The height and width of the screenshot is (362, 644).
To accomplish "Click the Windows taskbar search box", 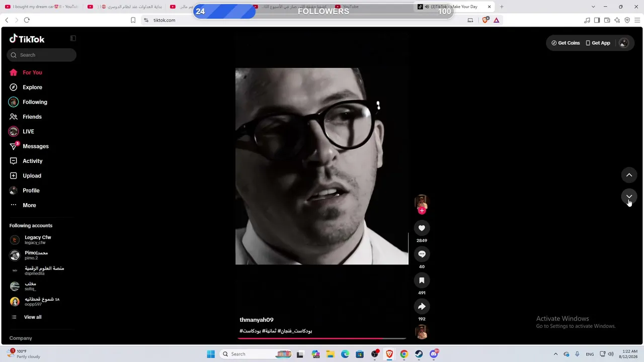I will [x=257, y=354].
